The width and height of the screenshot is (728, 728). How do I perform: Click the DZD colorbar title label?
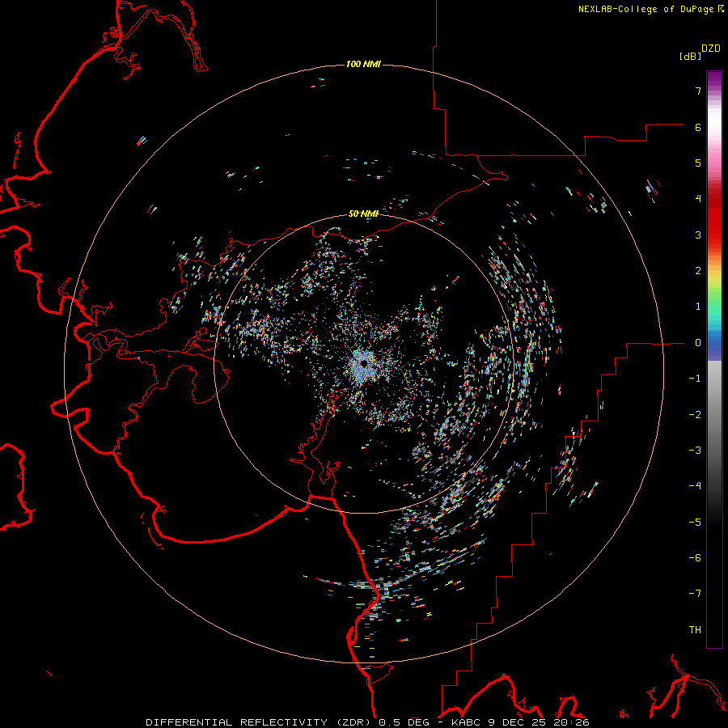711,49
